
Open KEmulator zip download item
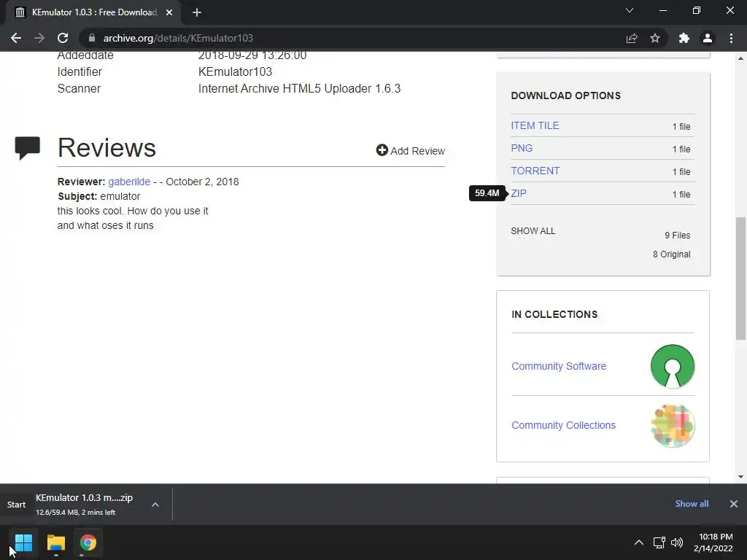(84, 504)
